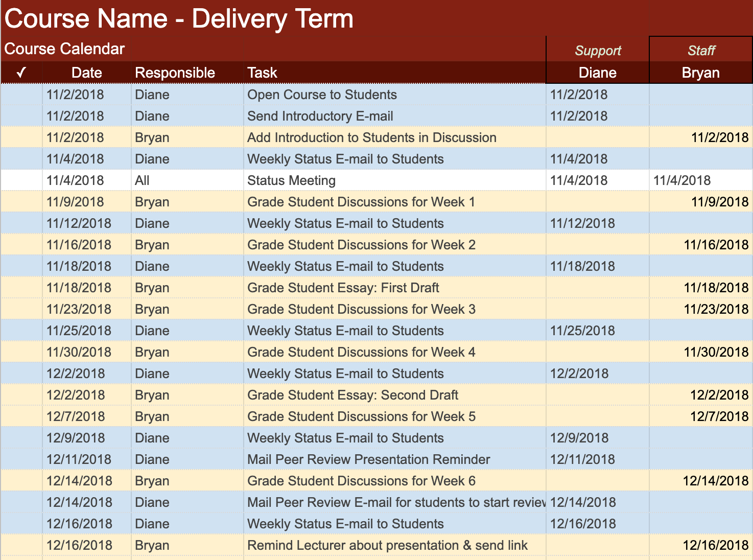Screen dimensions: 753x560
Task: Click the Task column header
Action: [x=262, y=73]
